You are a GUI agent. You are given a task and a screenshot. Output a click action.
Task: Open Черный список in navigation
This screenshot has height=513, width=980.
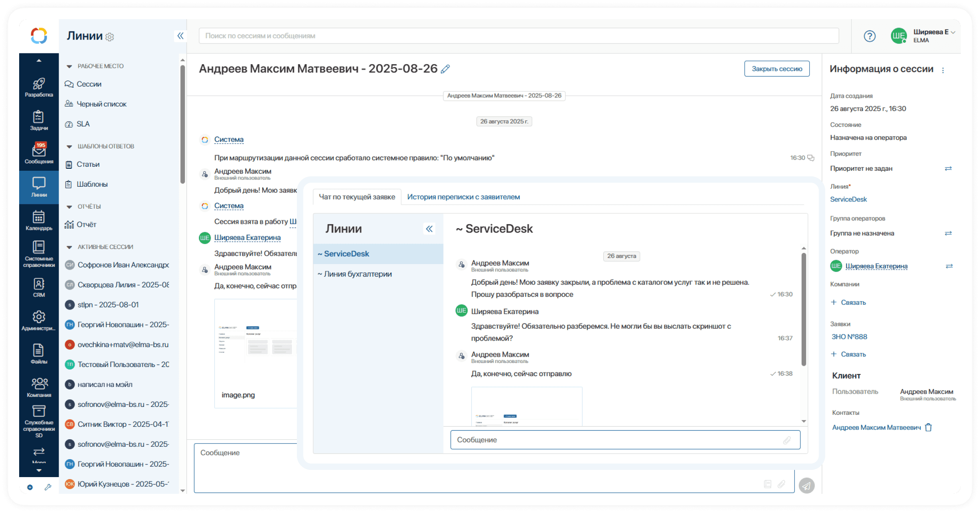95,104
